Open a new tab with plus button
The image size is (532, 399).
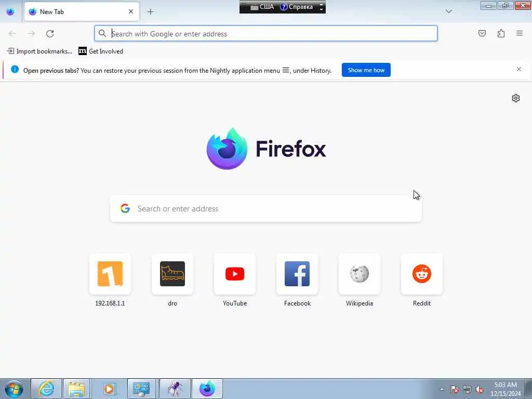click(x=150, y=12)
